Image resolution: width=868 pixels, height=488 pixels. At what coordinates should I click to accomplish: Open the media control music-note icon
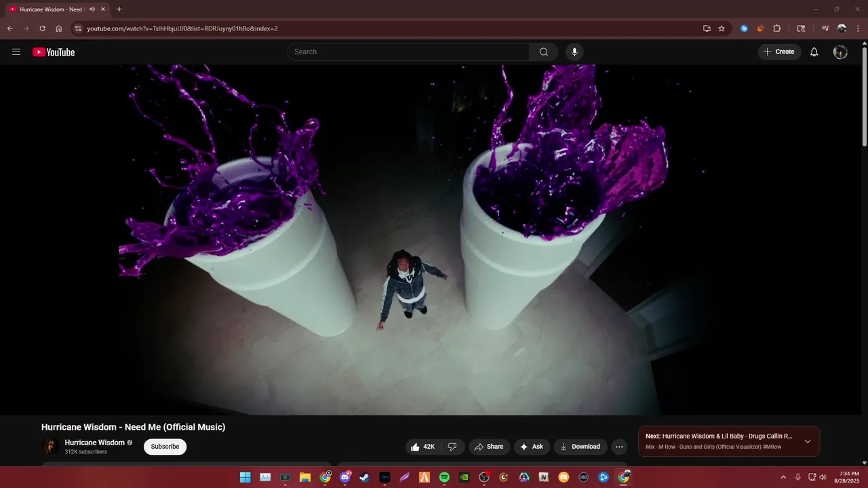(x=825, y=28)
